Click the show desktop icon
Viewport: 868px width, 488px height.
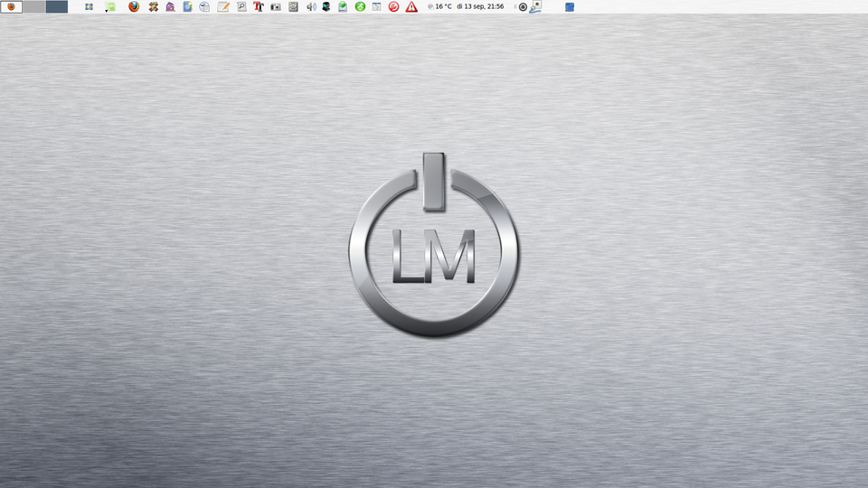pyautogui.click(x=89, y=6)
